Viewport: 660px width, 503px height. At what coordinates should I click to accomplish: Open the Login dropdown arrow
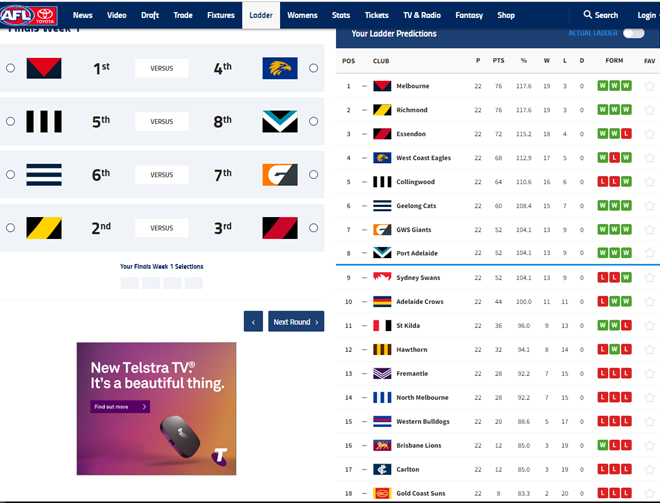tap(656, 15)
